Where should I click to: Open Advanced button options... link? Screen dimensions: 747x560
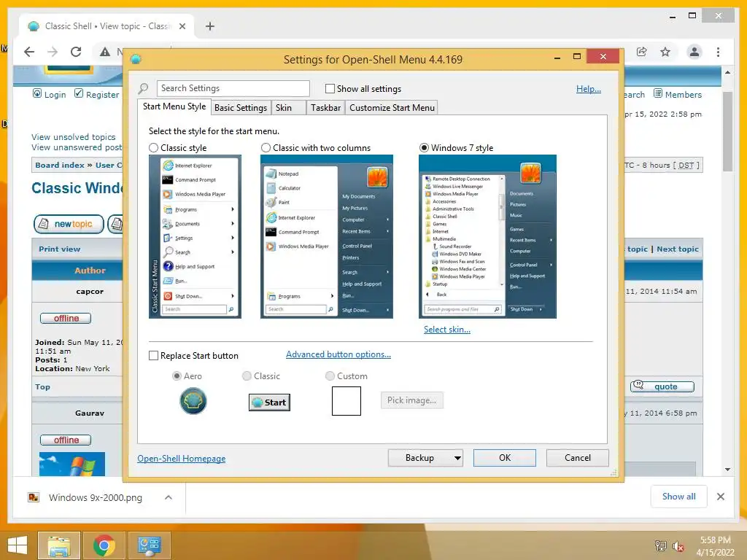[x=338, y=354]
